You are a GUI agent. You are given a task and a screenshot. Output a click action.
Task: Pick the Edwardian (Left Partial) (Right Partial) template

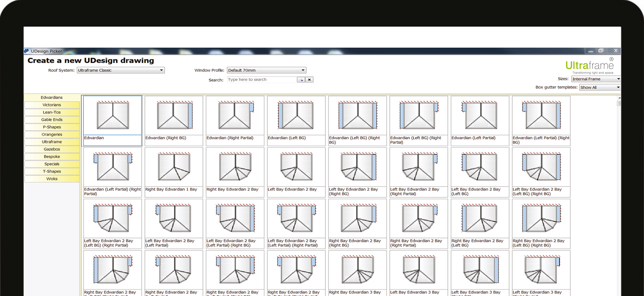(x=113, y=172)
